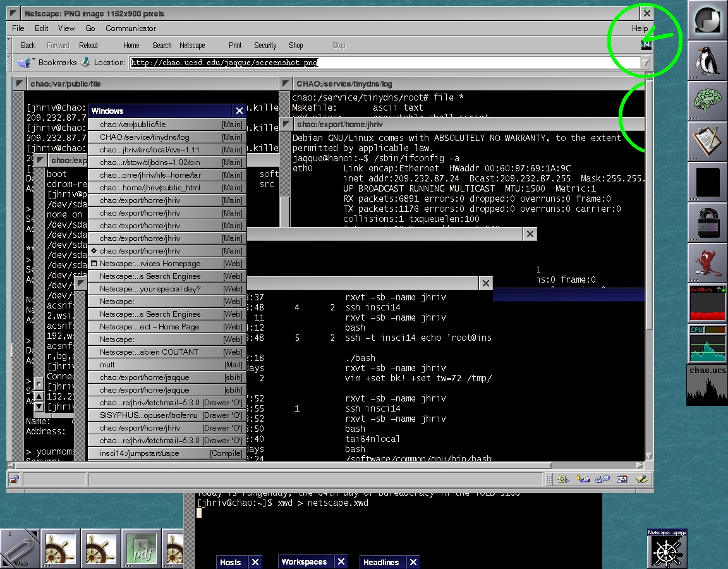Collapse the location toolbar via its grip handle

coord(9,63)
